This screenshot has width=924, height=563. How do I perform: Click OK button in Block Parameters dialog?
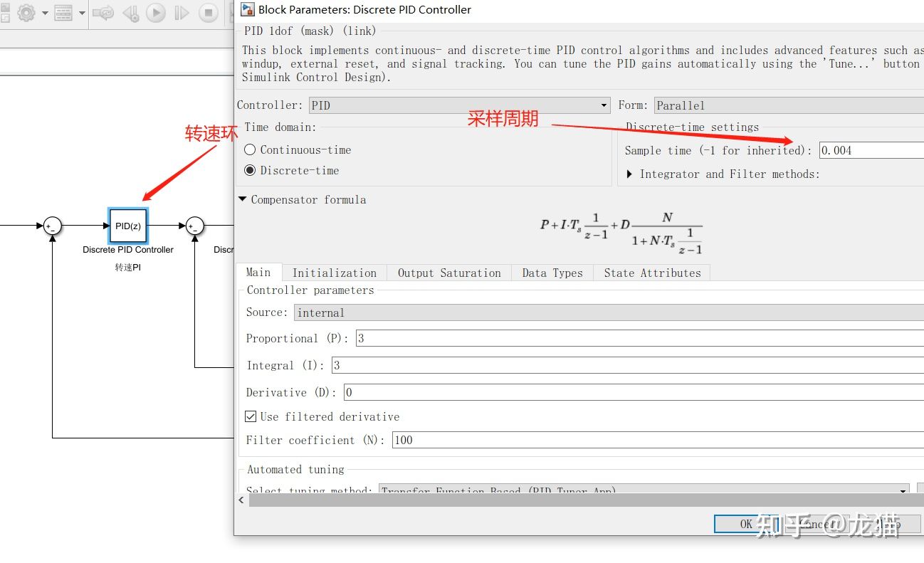(x=746, y=524)
